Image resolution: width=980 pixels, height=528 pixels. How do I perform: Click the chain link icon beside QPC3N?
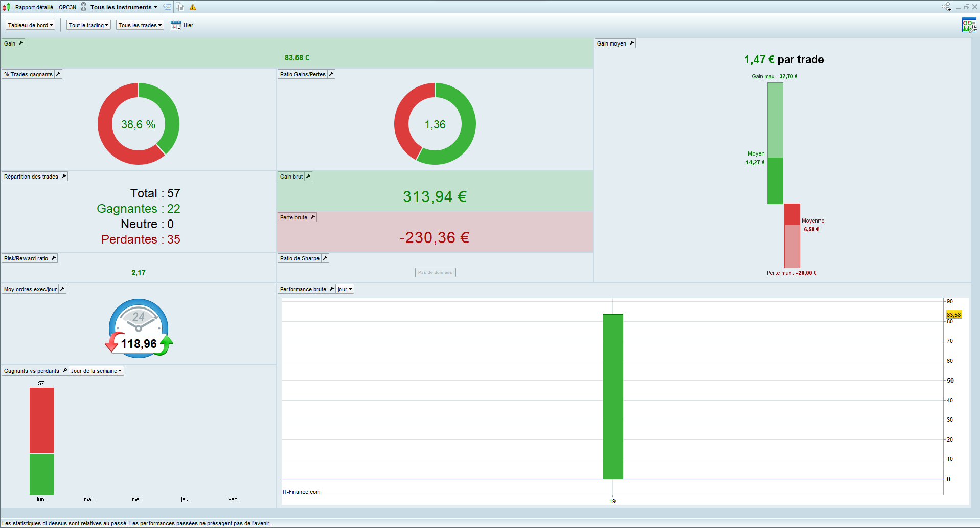pos(84,7)
